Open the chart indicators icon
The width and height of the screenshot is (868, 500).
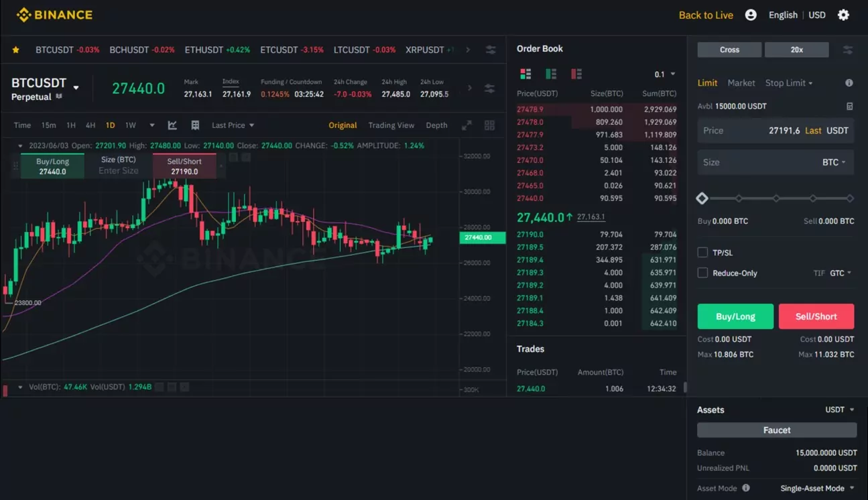[x=172, y=125]
